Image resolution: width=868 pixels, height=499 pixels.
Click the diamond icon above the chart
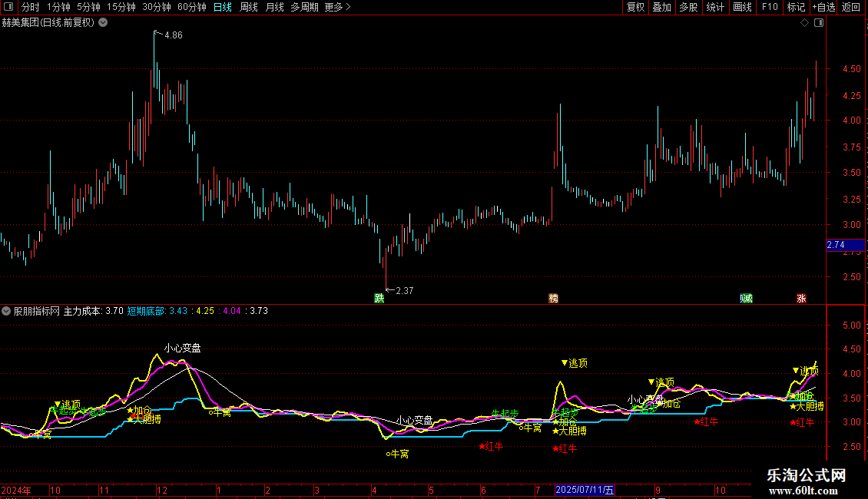(804, 23)
